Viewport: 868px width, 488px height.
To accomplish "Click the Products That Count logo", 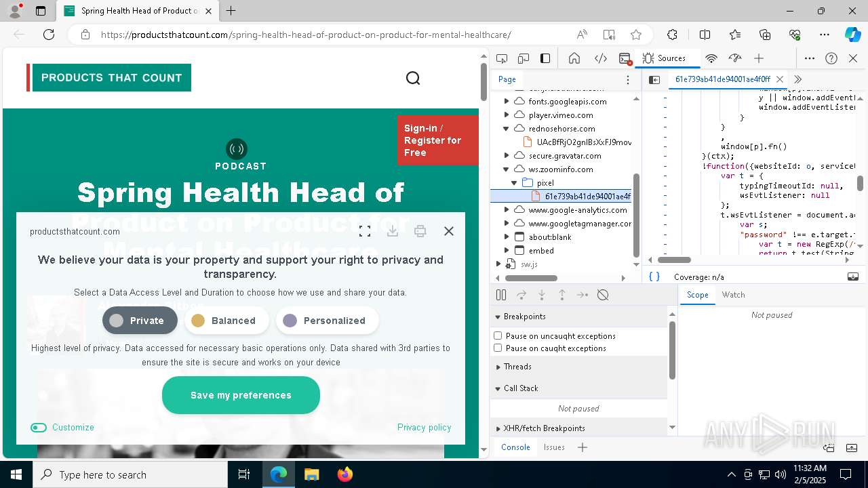I will (108, 77).
